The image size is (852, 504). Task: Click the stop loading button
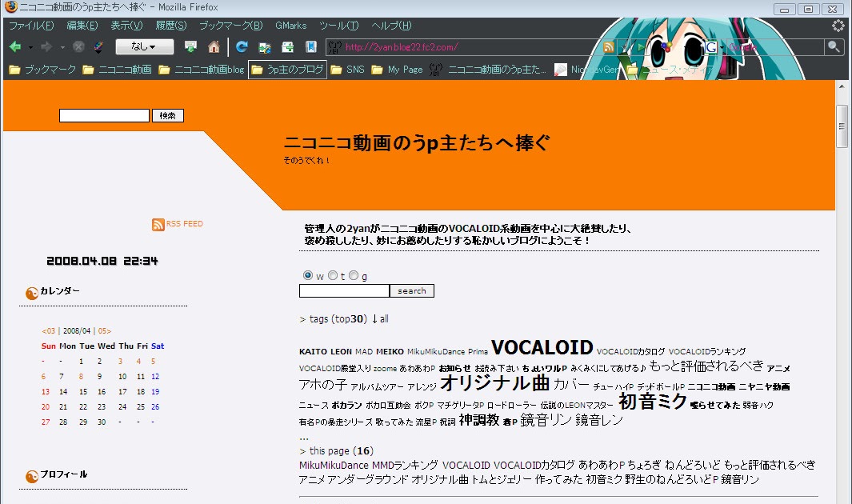78,47
